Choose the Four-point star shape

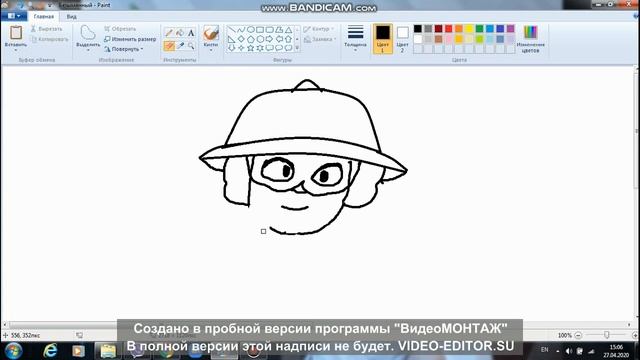click(241, 48)
